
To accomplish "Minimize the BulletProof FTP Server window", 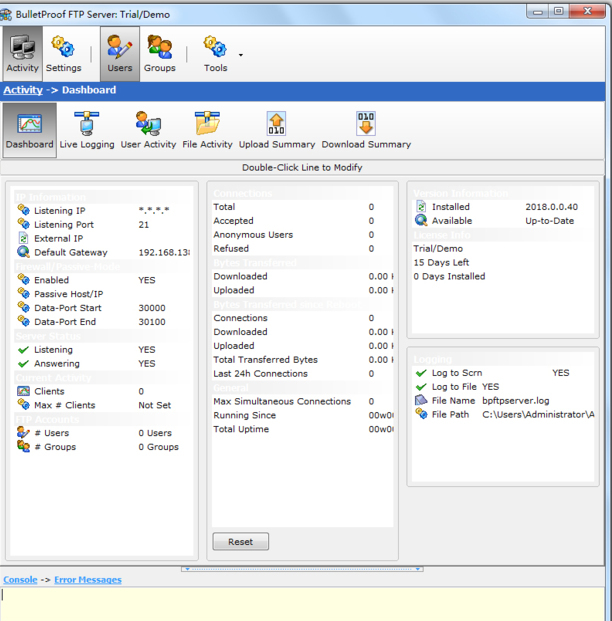I will (x=538, y=11).
